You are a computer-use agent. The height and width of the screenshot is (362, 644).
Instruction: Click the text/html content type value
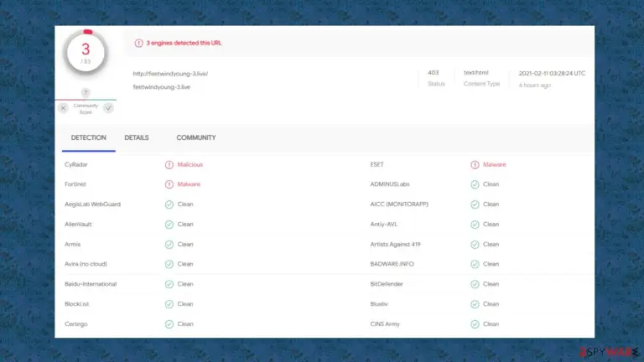click(476, 73)
